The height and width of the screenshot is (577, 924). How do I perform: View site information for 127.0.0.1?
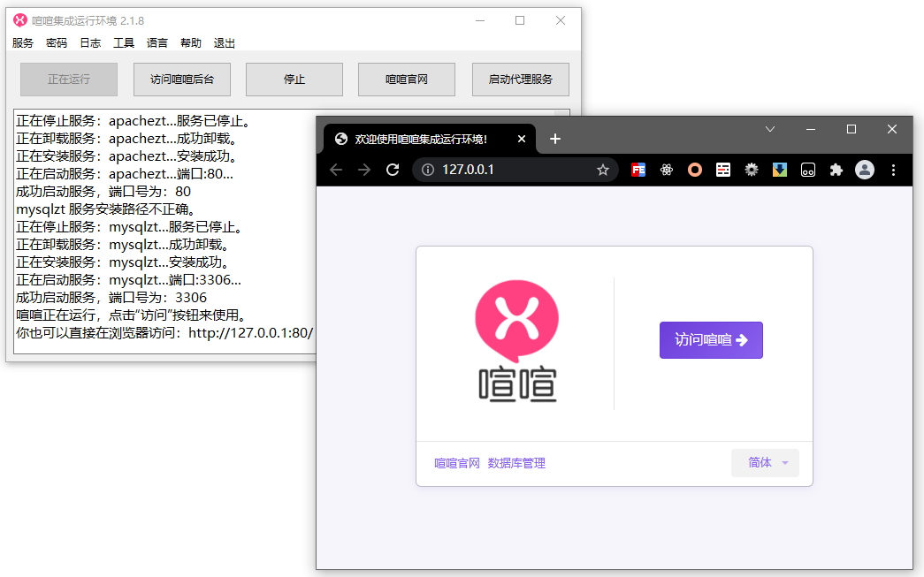428,170
